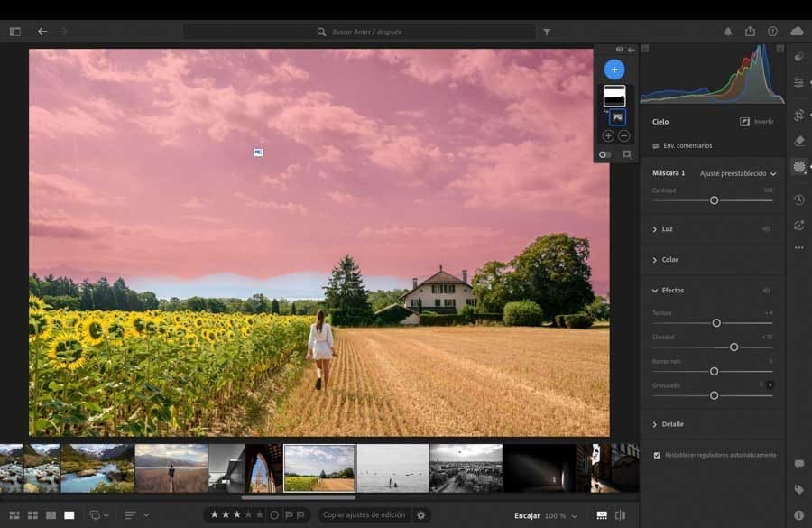
Task: Open the Healing brush eraser tool
Action: click(x=798, y=141)
